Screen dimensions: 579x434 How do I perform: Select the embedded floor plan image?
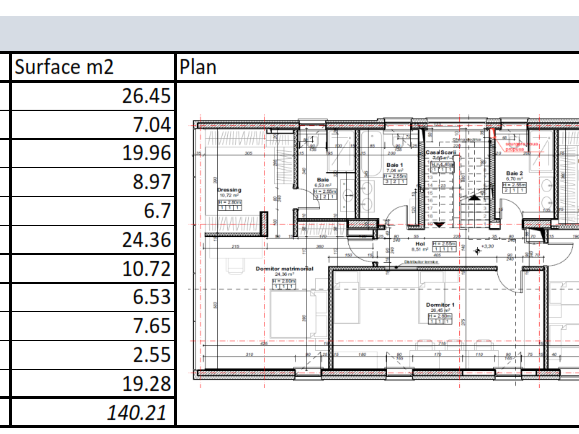coord(383,251)
